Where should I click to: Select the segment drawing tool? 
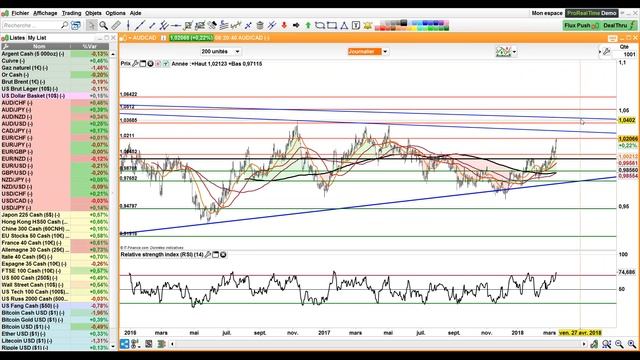(152, 25)
